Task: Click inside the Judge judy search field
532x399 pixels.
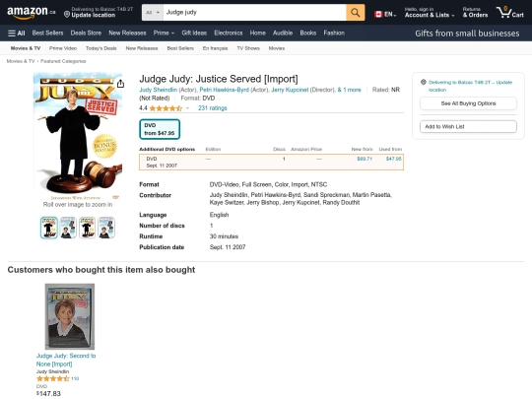Action: (x=254, y=13)
